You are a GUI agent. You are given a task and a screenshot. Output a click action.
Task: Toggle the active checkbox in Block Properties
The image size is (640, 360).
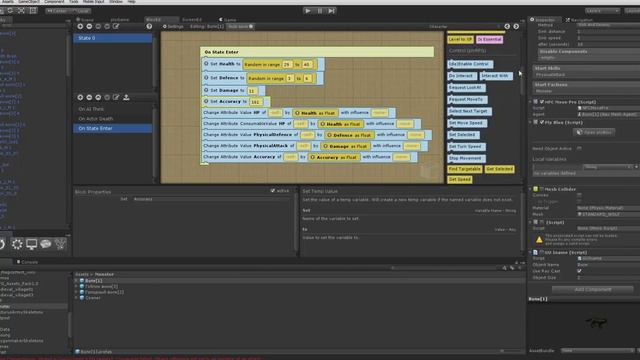273,191
